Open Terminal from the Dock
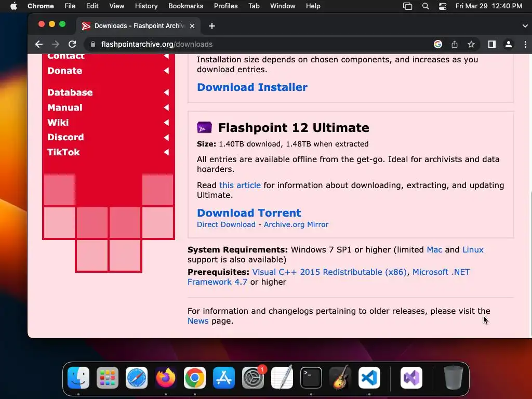The image size is (532, 399). click(x=311, y=378)
